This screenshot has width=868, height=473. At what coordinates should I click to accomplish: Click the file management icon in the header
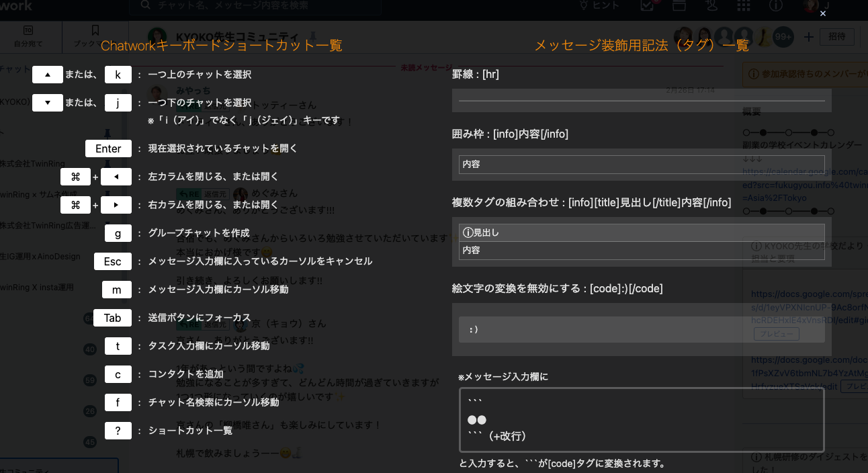(679, 5)
